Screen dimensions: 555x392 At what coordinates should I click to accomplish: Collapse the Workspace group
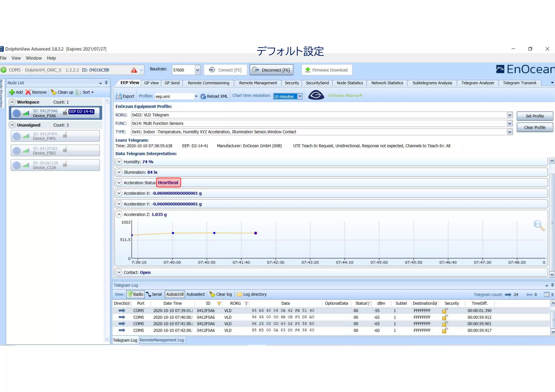tap(12, 102)
